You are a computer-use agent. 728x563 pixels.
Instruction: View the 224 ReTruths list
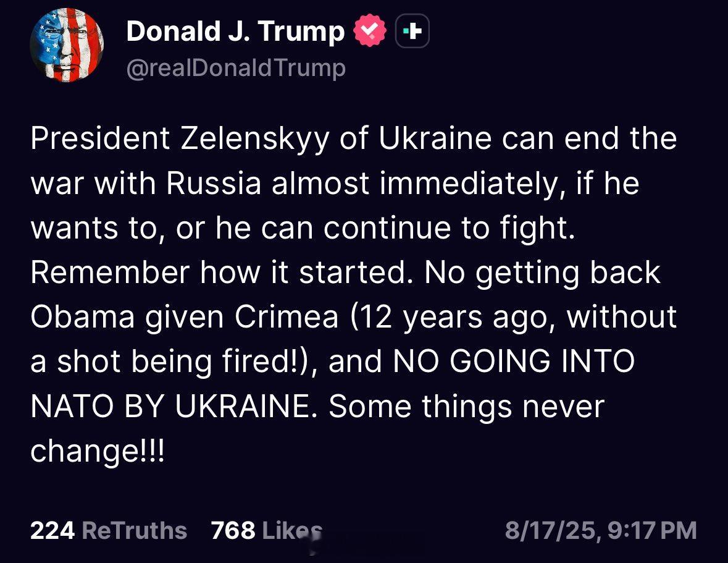pos(109,530)
